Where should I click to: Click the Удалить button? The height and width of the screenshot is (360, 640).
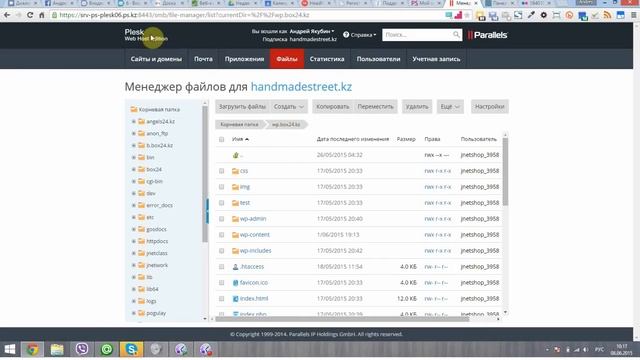point(417,107)
